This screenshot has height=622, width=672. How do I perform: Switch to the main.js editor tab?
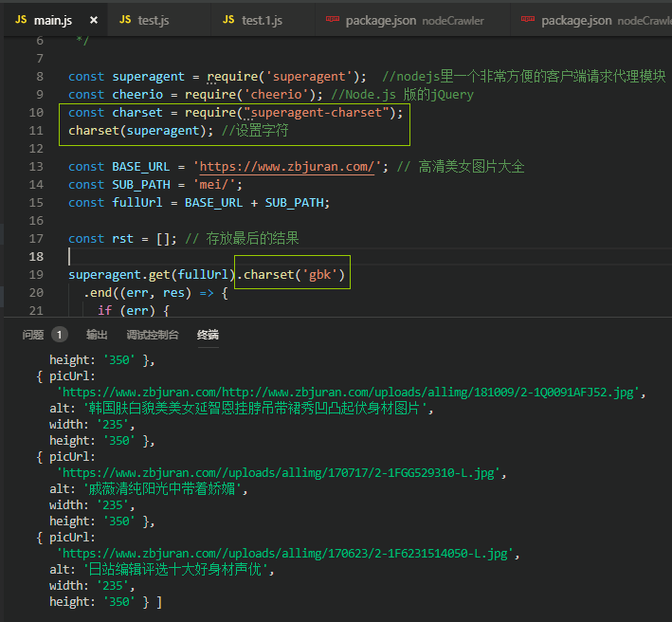point(56,20)
